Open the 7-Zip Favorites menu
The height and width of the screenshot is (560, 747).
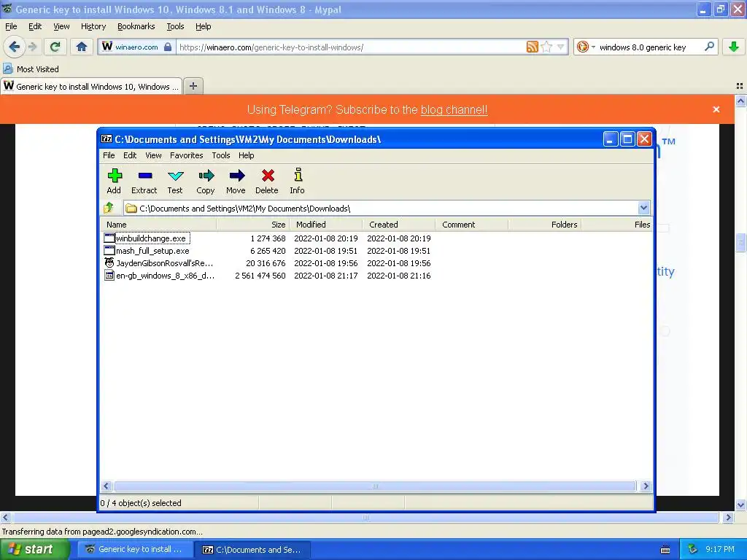[x=186, y=155]
